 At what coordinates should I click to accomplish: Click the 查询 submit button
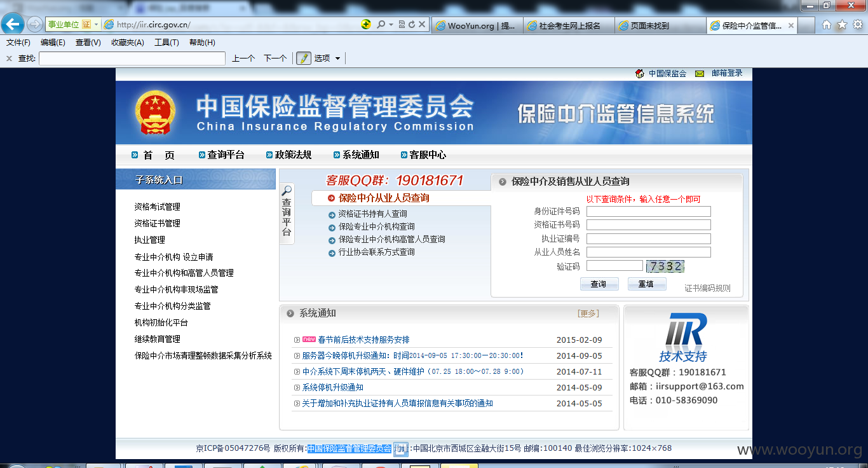click(599, 284)
